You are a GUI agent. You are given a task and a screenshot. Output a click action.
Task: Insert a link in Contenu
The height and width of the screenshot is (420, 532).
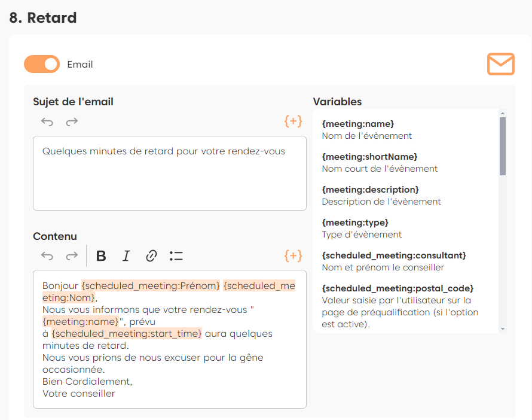coord(151,256)
